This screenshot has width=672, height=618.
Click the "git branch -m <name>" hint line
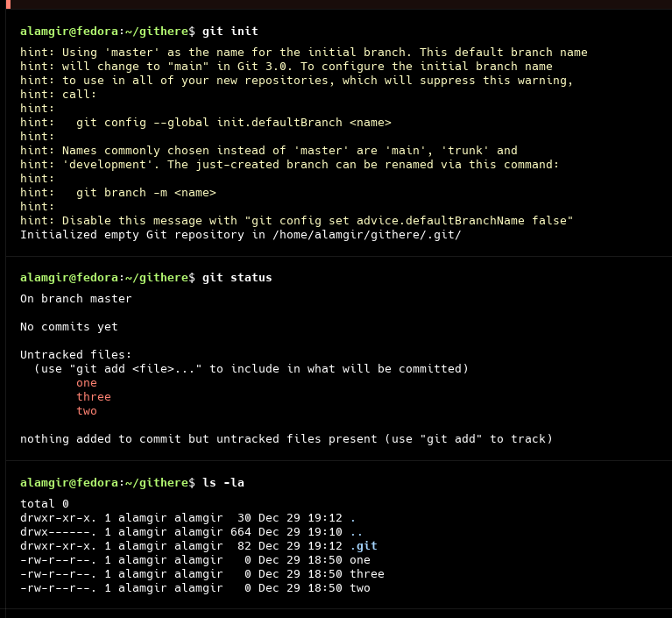pos(145,193)
